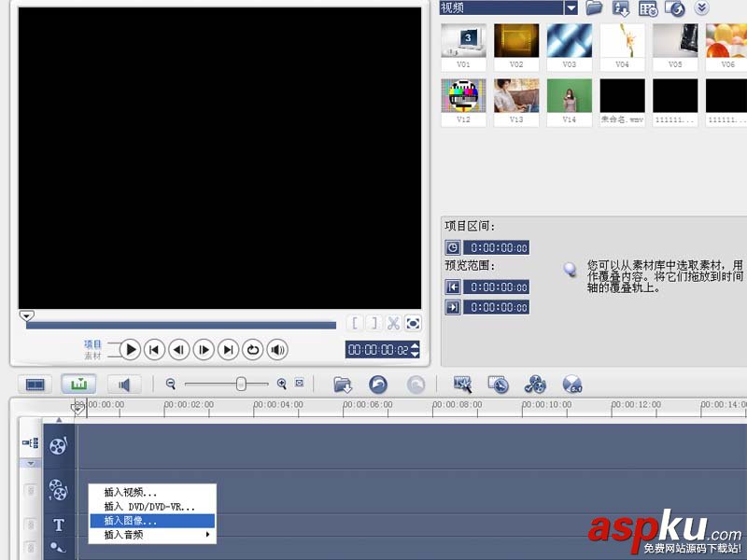Fit project in timeline window
The width and height of the screenshot is (747, 560).
click(299, 383)
